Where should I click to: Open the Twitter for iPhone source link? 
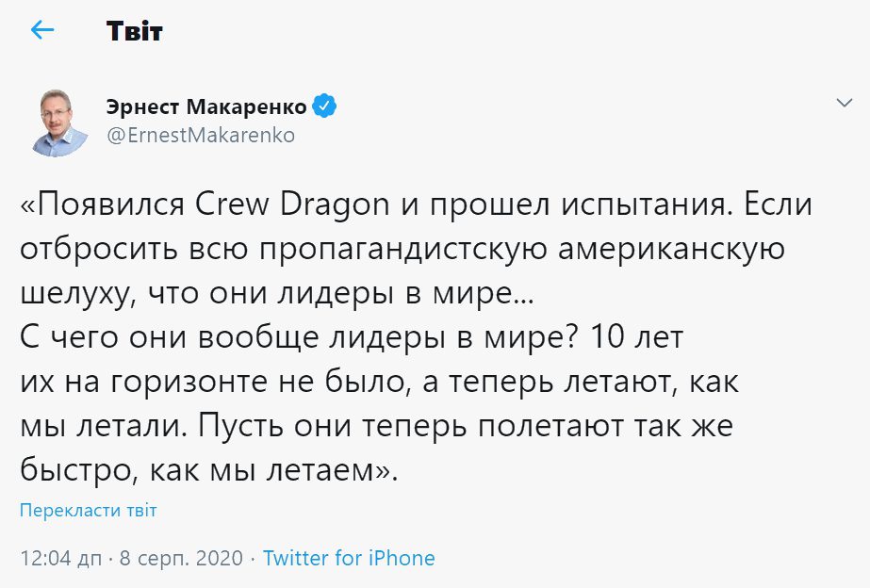tap(349, 558)
